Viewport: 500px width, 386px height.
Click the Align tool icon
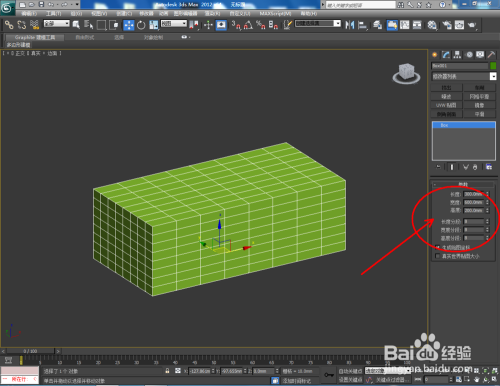362,25
